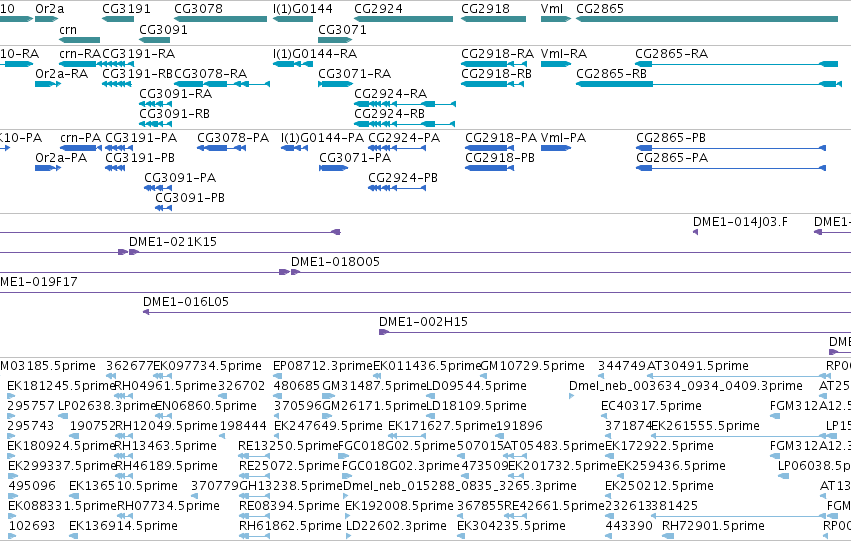Select the DME1-021K15 BAC label

tap(173, 241)
